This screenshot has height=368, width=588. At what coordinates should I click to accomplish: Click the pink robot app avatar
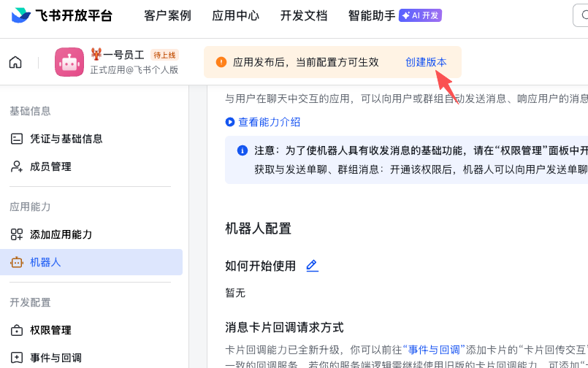[69, 62]
